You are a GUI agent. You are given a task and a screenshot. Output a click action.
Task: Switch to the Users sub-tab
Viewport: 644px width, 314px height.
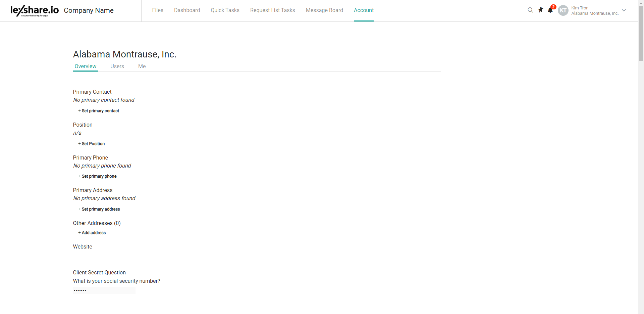117,66
